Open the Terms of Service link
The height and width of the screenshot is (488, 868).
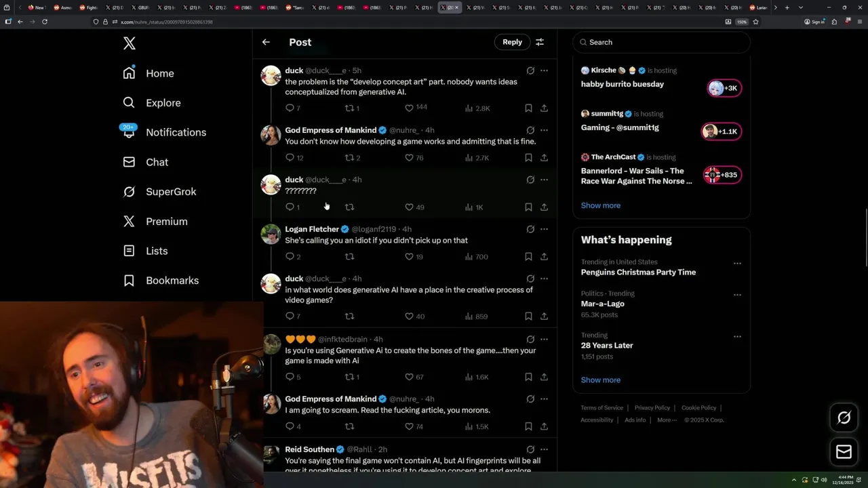(x=601, y=408)
